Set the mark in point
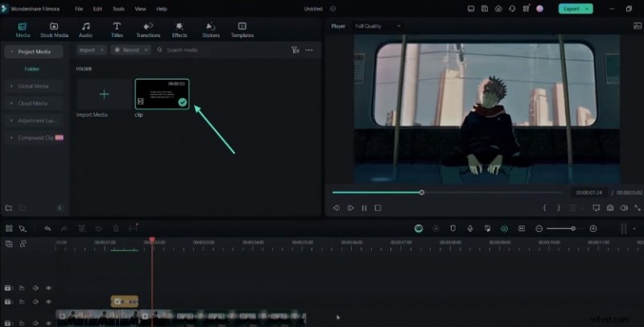The width and height of the screenshot is (644, 327). [x=545, y=208]
